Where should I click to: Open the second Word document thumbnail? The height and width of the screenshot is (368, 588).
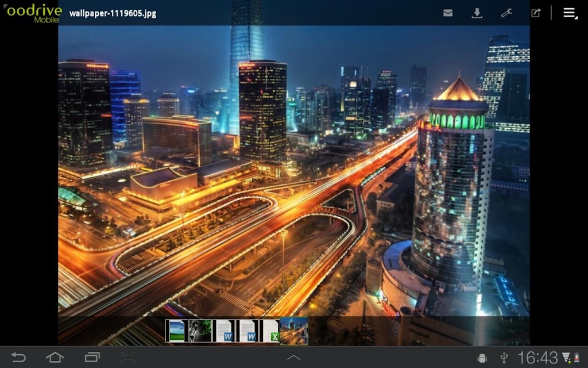[x=247, y=331]
